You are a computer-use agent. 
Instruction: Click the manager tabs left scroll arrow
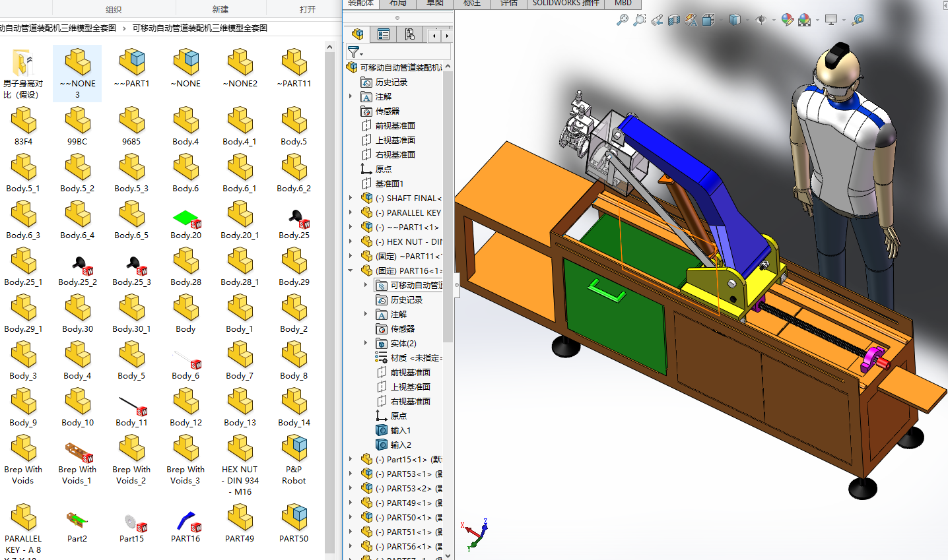[434, 36]
